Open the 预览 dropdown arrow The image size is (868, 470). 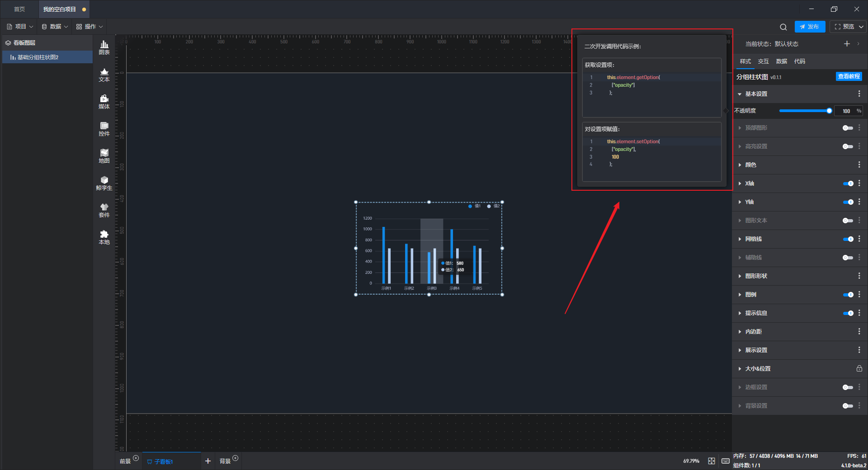tap(861, 27)
